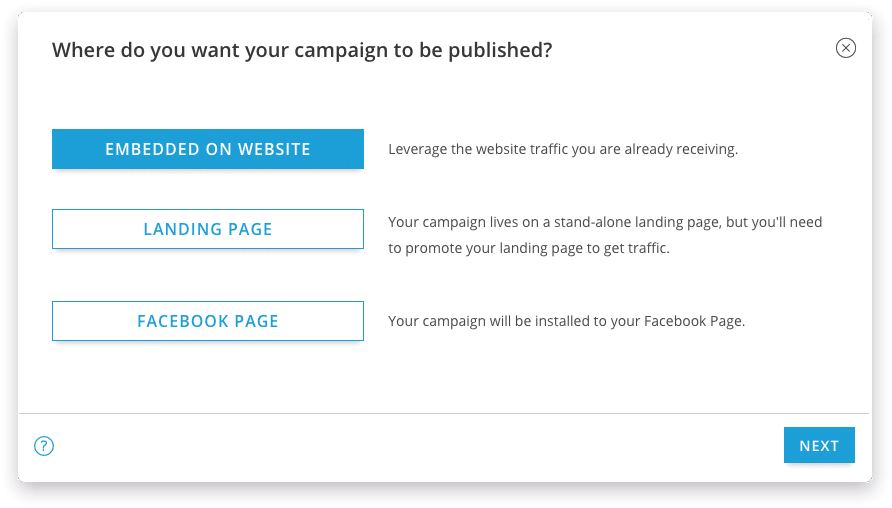This screenshot has height=508, width=892.
Task: Click the Facebook Page installation description
Action: click(567, 322)
